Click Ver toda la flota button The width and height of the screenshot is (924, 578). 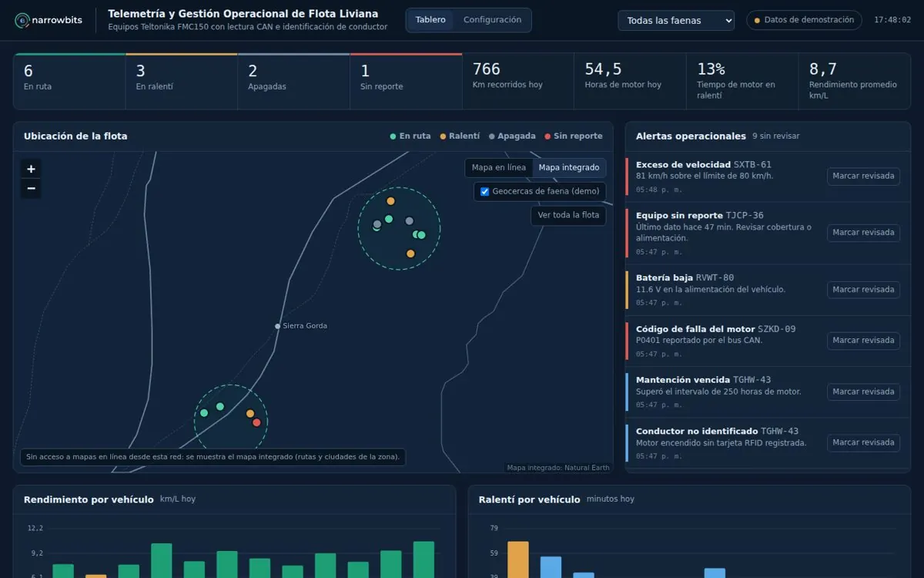tap(568, 215)
